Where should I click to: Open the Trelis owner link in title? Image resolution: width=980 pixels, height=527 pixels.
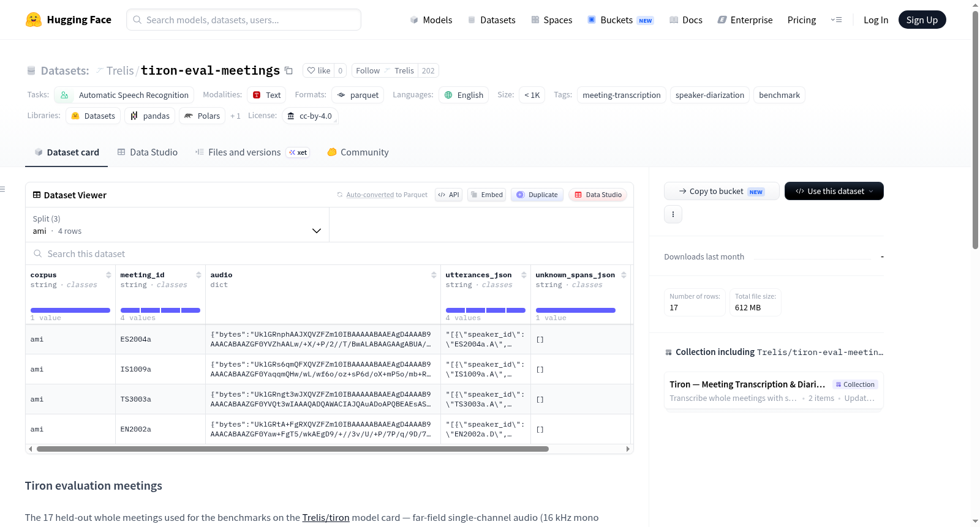coord(120,70)
